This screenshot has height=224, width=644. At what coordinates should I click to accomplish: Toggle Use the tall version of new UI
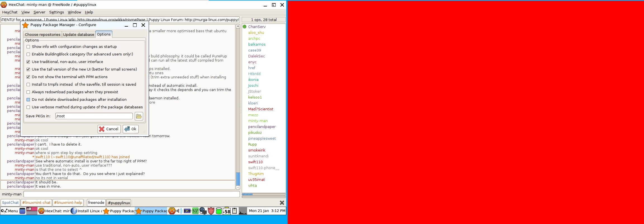click(28, 69)
